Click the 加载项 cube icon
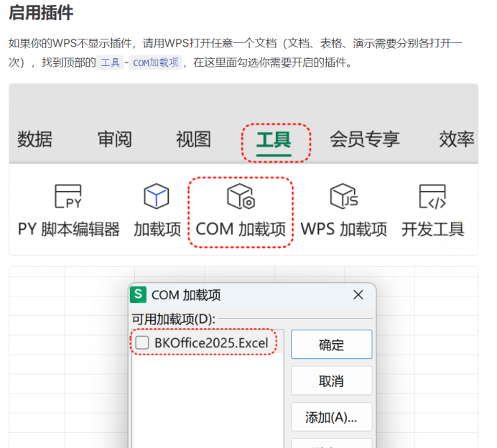 157,196
